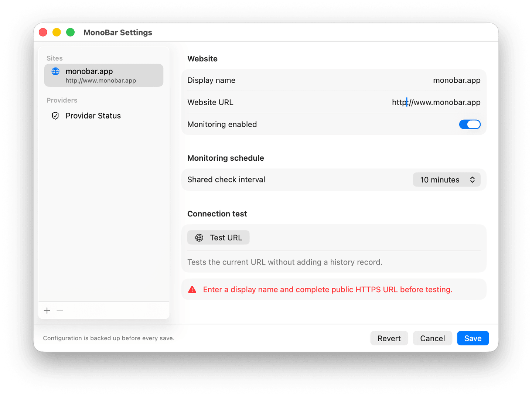
Task: Click into the Website URL field
Action: tap(436, 102)
